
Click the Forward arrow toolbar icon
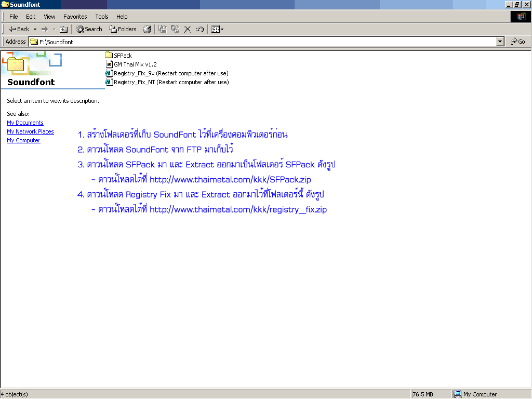[x=45, y=29]
